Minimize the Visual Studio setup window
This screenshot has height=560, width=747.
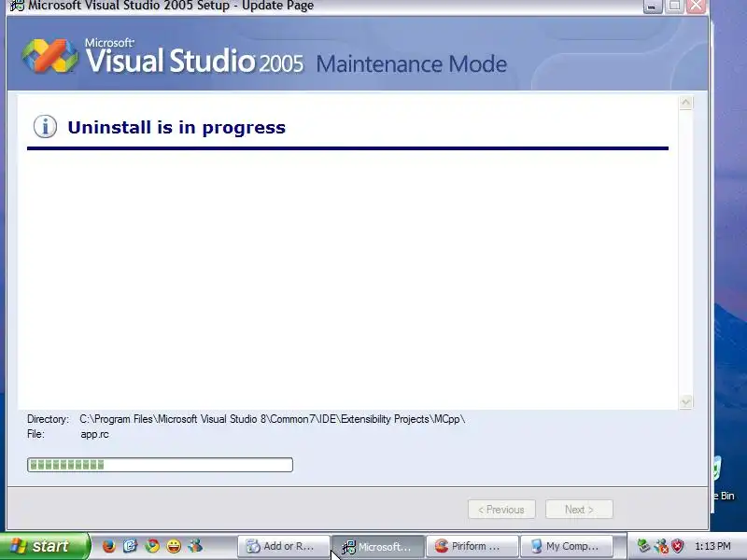tap(653, 6)
